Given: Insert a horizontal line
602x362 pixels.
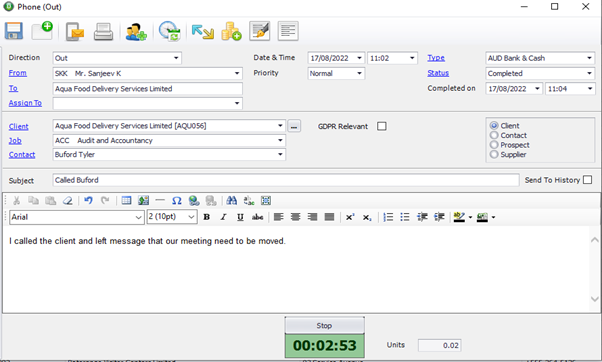Looking at the screenshot, I should tap(160, 200).
